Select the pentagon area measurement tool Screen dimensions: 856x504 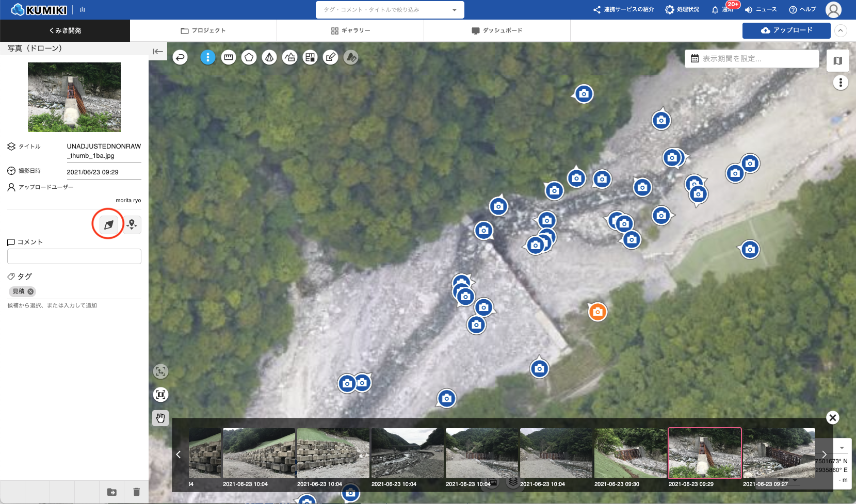click(249, 57)
